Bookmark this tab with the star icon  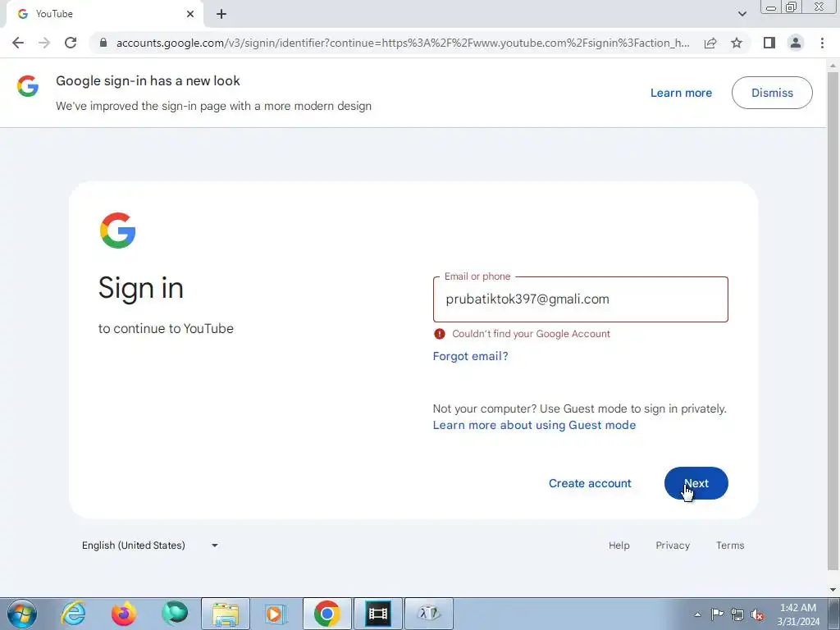[x=737, y=43]
